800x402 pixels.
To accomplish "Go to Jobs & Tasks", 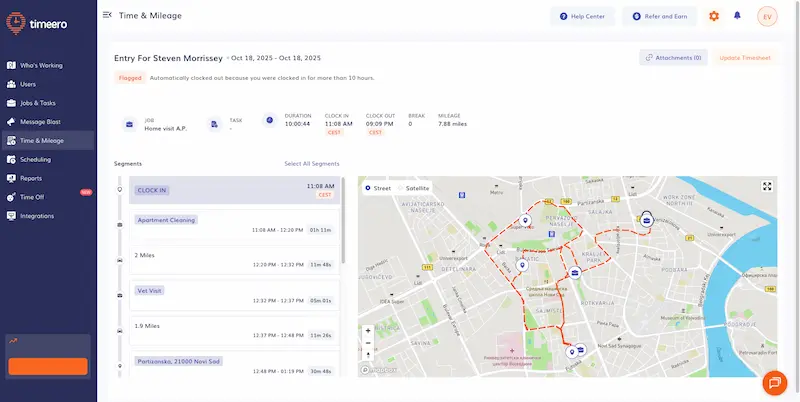I will [48, 103].
